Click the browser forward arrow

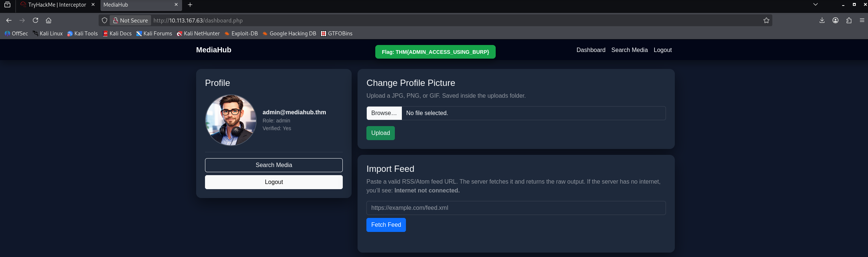22,20
